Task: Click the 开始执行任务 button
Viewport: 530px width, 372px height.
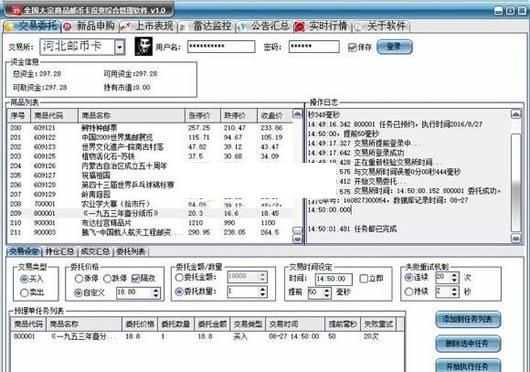Action: 468,366
